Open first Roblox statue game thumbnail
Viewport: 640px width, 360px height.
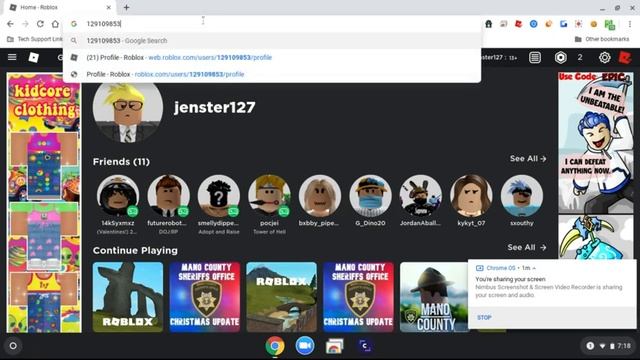coord(128,297)
